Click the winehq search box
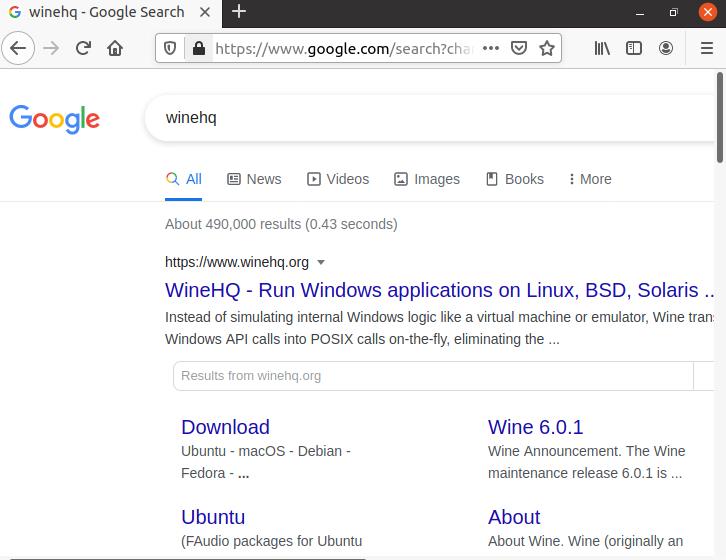 [x=431, y=118]
